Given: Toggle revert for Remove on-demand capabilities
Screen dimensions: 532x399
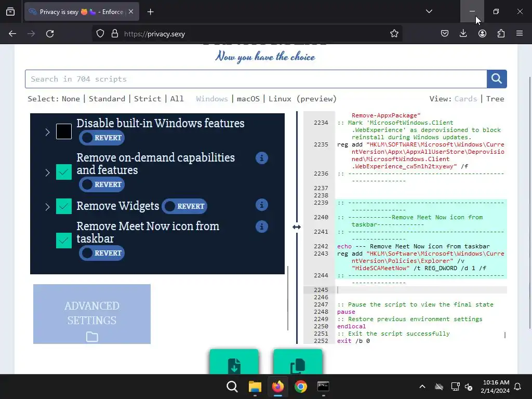Looking at the screenshot, I should pos(102,184).
